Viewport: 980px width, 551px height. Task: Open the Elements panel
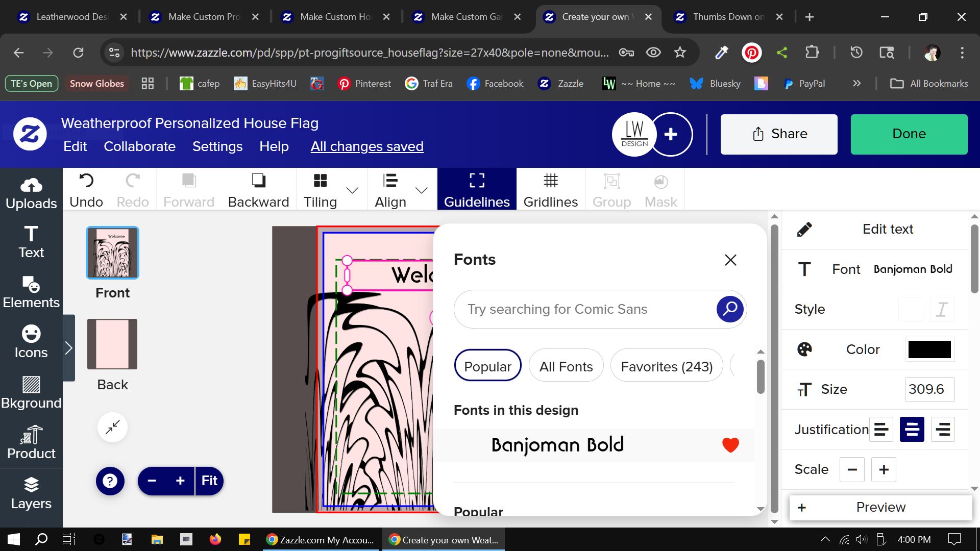click(x=31, y=292)
